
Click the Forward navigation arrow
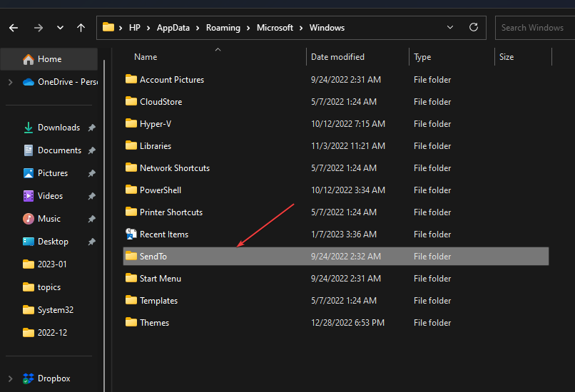coord(38,28)
